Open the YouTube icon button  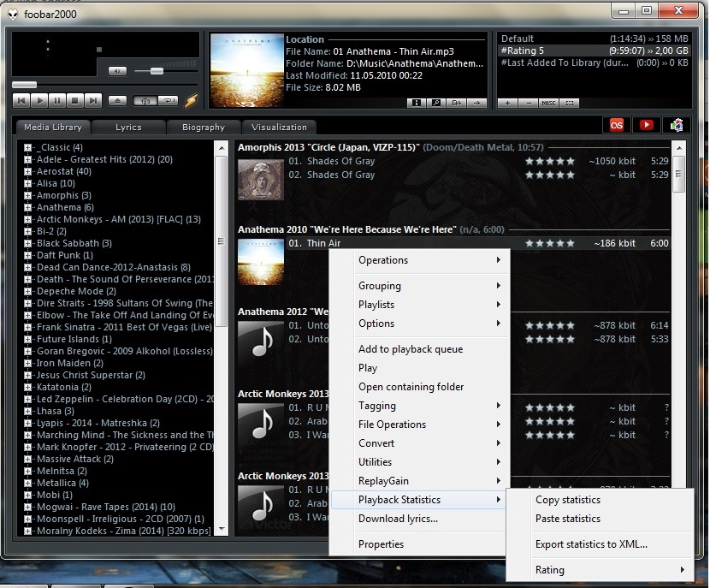coord(647,125)
